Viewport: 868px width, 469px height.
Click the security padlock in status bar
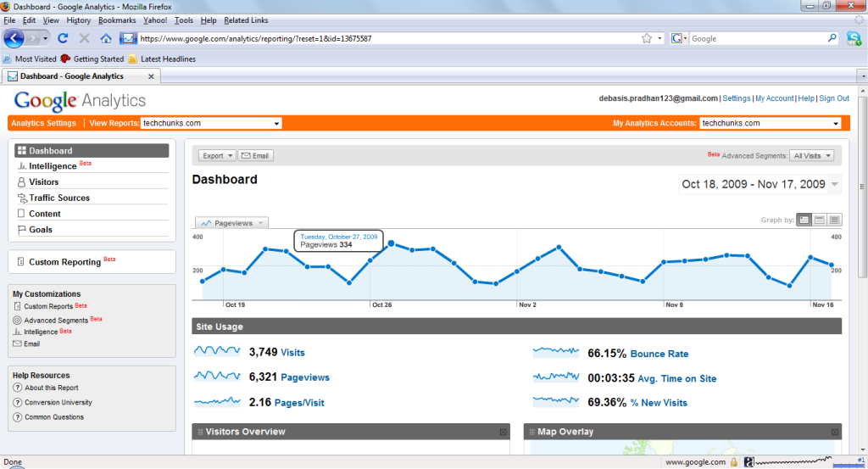click(734, 462)
